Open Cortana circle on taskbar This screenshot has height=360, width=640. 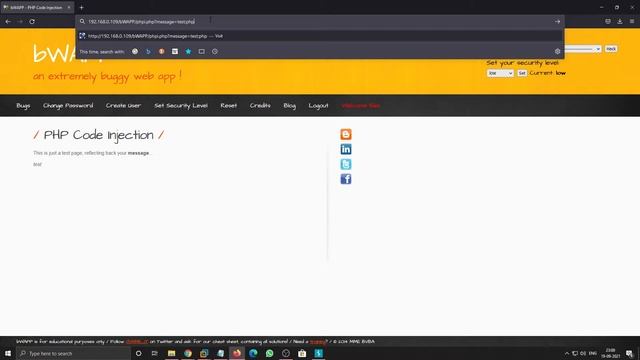(138, 353)
